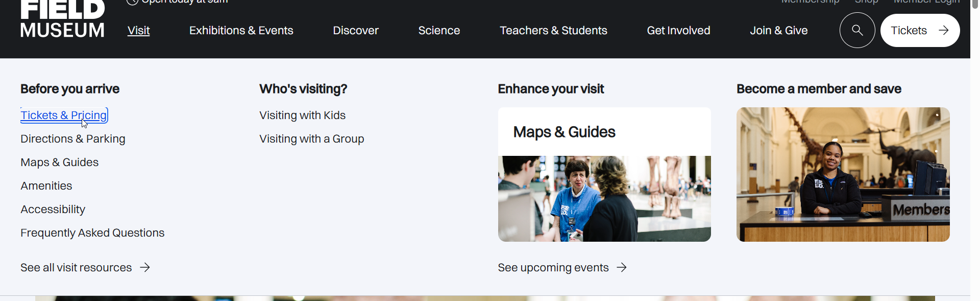980x301 pixels.
Task: Select the Accessibility link
Action: [53, 210]
